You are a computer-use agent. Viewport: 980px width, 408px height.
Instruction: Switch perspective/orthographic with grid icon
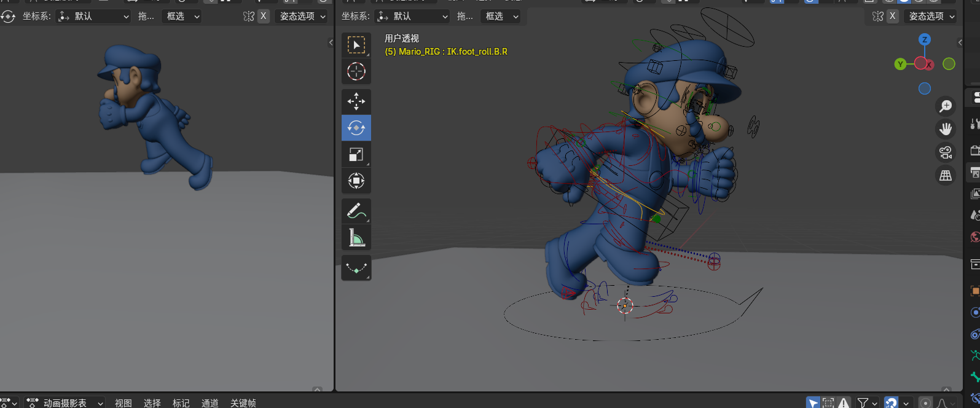[x=946, y=176]
